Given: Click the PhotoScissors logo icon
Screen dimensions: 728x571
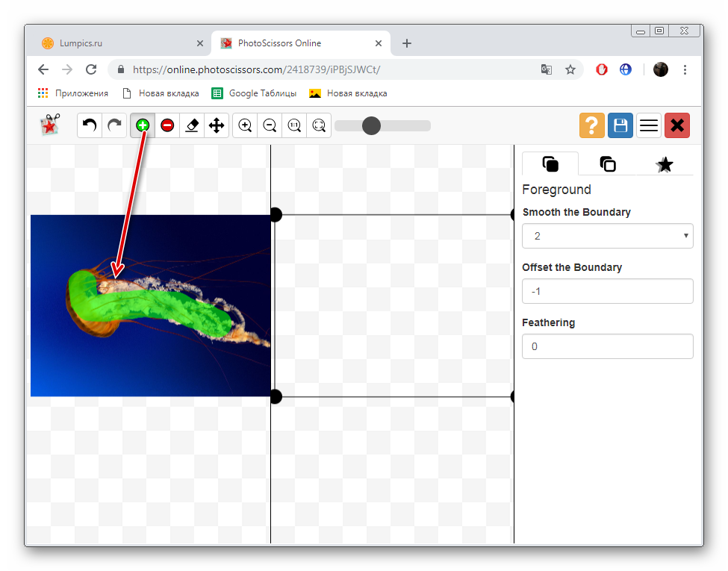Looking at the screenshot, I should coord(50,125).
